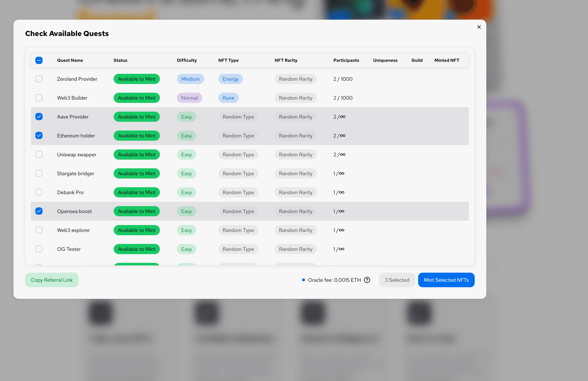Click the Normal difficulty badge for Web3 Builder
Screen dimensions: 588x381
189,98
